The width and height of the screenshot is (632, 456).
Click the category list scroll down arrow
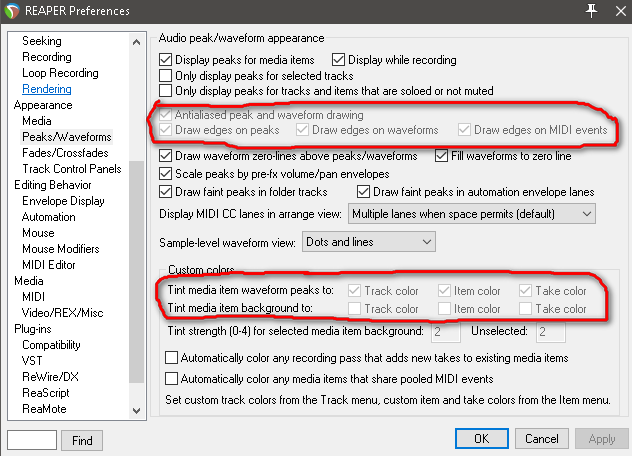point(137,410)
